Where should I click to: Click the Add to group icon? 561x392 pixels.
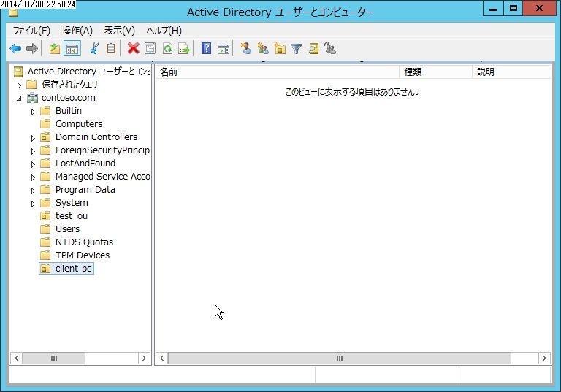click(330, 48)
